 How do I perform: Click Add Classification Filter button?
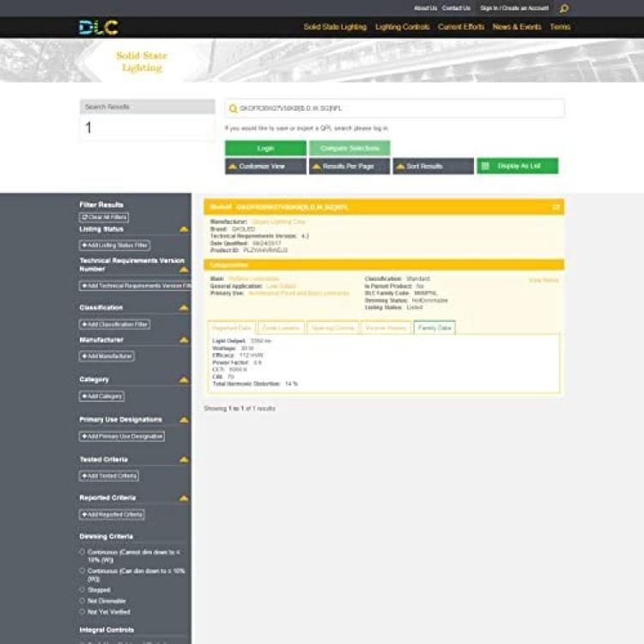(114, 325)
